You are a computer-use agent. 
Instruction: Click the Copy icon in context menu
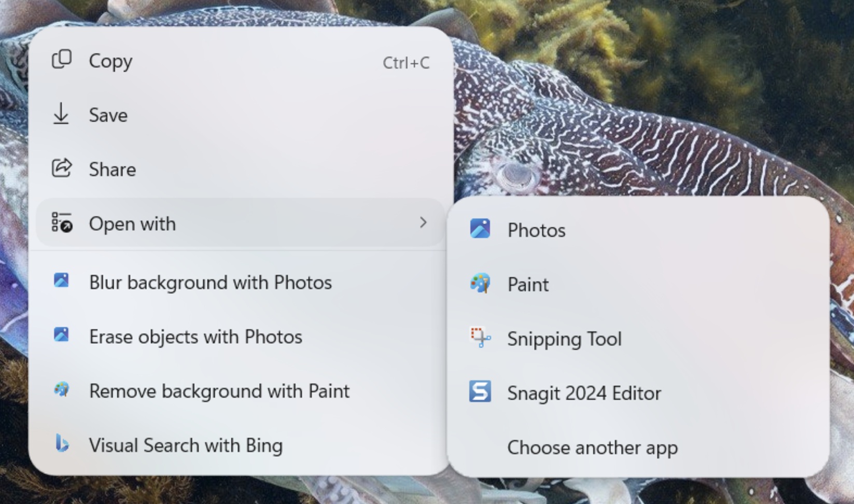61,60
